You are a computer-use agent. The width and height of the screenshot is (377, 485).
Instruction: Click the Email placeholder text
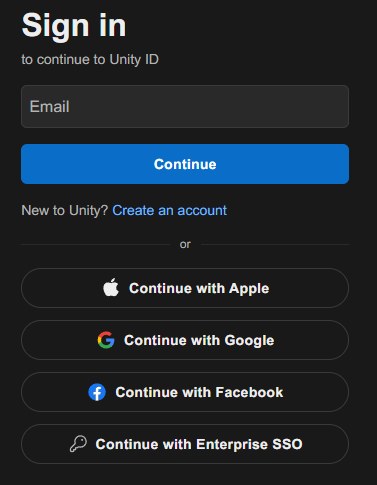50,107
